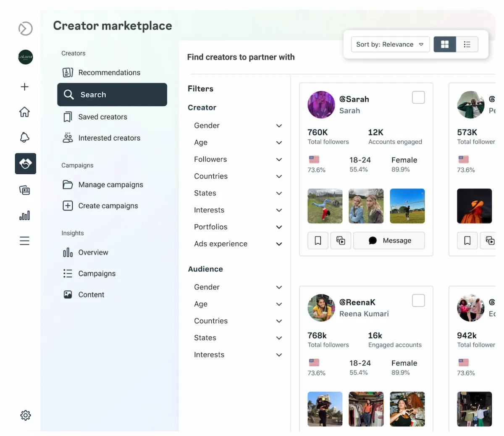Open Sarah's cartwheel photo thumbnail
Viewport: 504px width, 436px height.
(325, 206)
